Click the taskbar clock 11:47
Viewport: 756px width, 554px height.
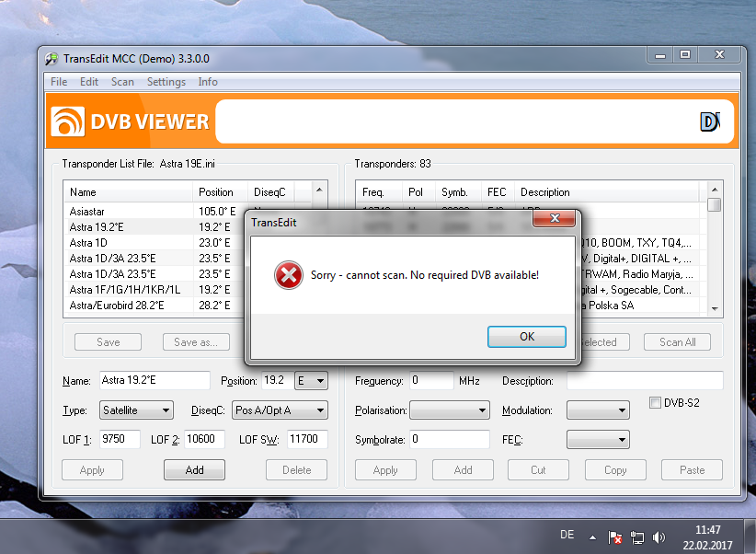tap(707, 530)
